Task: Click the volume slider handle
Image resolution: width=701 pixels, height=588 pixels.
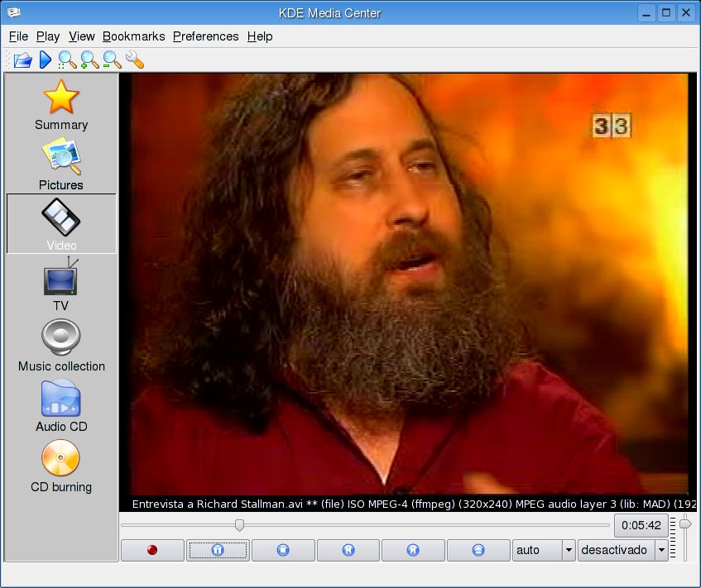Action: (x=685, y=523)
